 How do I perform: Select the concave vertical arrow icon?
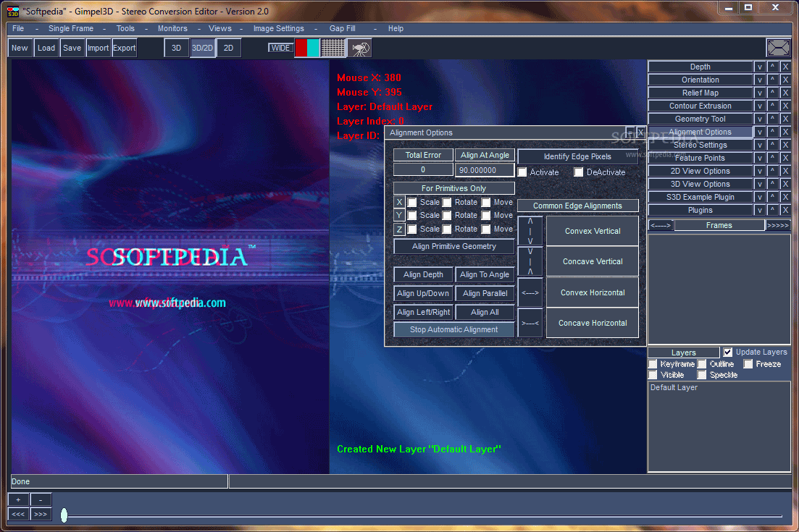click(530, 262)
